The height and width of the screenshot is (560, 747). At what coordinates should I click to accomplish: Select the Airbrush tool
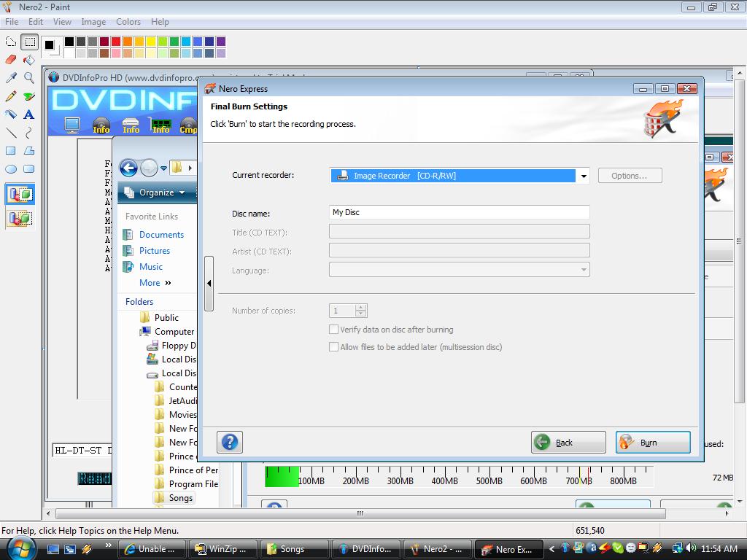click(10, 114)
